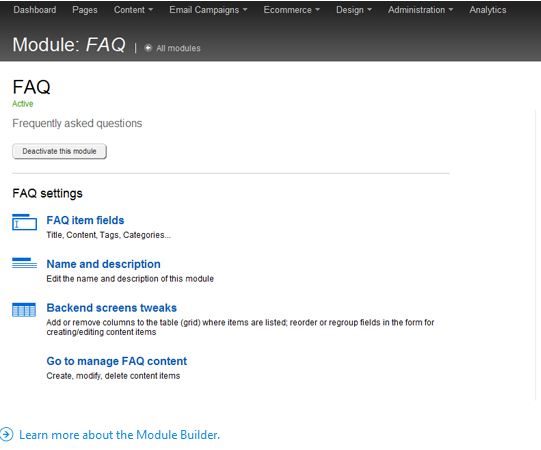Open the Administration dropdown menu
This screenshot has height=450, width=541.
coord(420,10)
